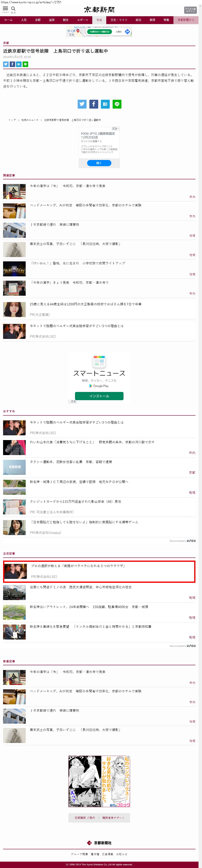
Task: Share via the small Twitter icon under the date
Action: pyautogui.click(x=6, y=64)
